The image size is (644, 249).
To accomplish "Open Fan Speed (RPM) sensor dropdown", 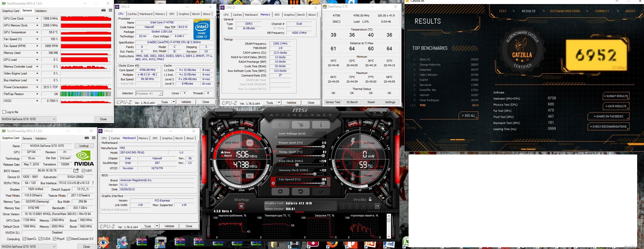I will pyautogui.click(x=37, y=46).
